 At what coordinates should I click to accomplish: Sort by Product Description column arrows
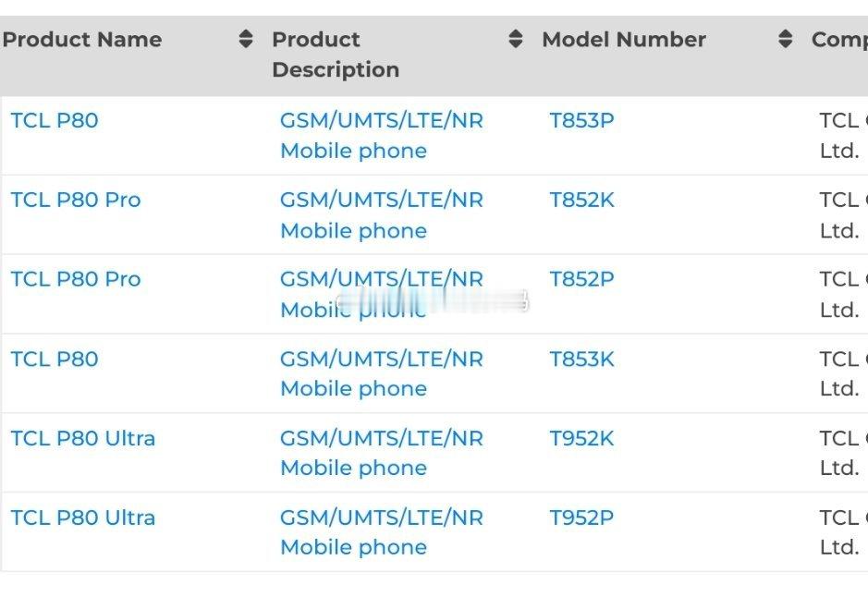[x=516, y=40]
